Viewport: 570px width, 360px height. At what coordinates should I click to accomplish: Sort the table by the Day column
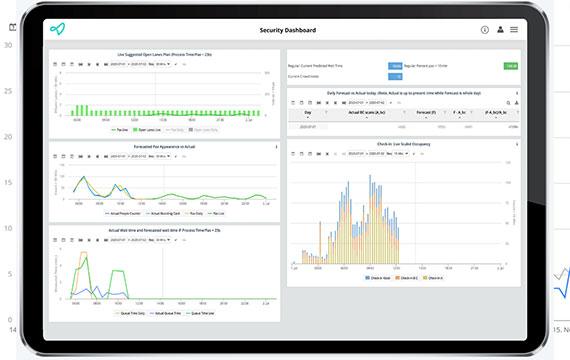[308, 113]
